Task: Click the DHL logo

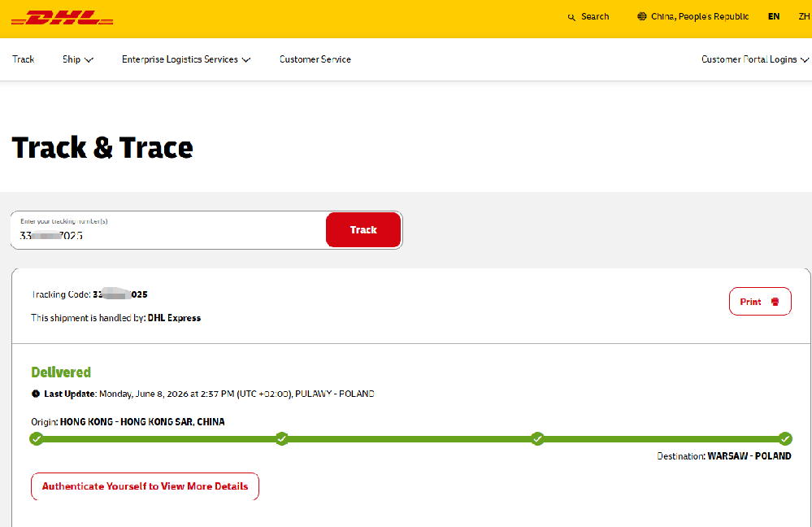Action: click(62, 18)
